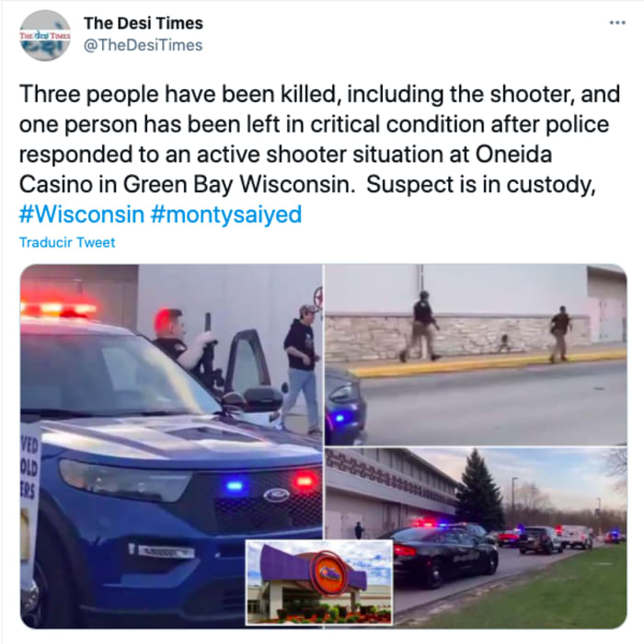Click the blue flashing grille light
Screen dimensions: 644x644
[235, 486]
